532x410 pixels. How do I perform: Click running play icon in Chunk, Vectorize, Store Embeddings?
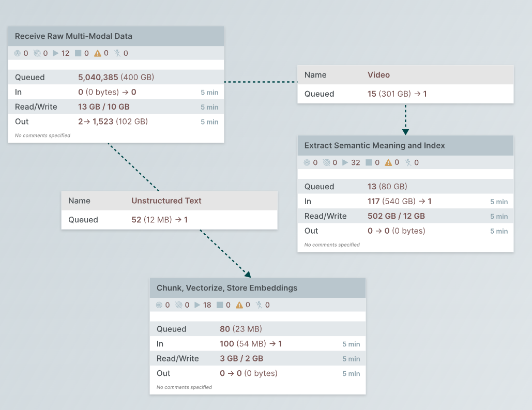(x=197, y=305)
